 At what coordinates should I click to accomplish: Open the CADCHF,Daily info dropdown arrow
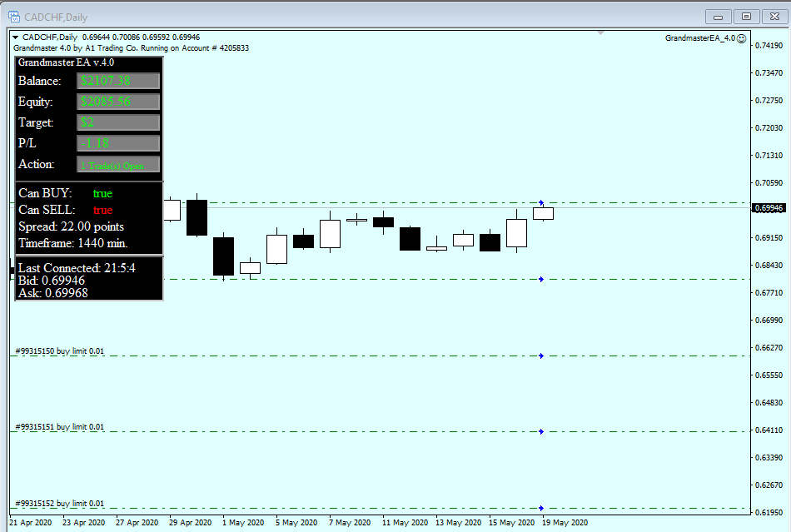[14, 37]
